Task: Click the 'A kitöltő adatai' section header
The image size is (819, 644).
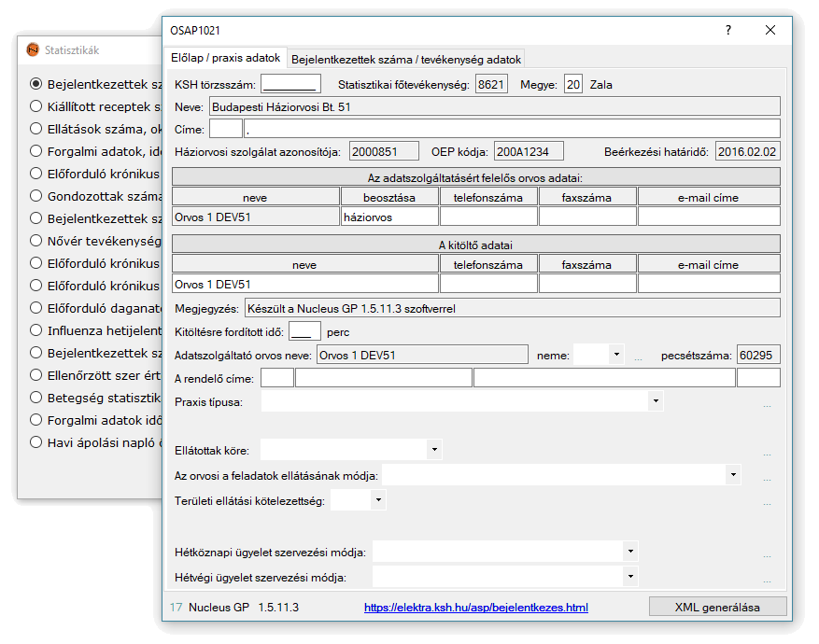Action: (x=476, y=245)
